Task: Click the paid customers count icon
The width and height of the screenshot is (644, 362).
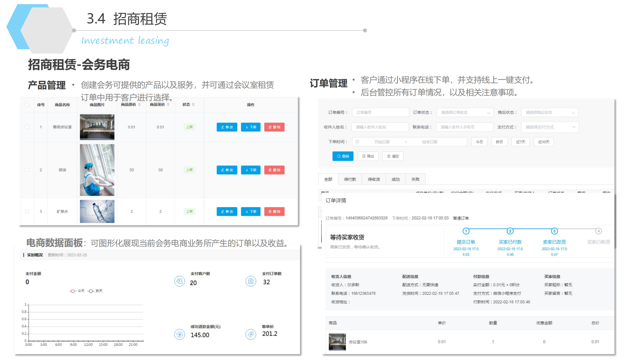Action: pos(179,281)
